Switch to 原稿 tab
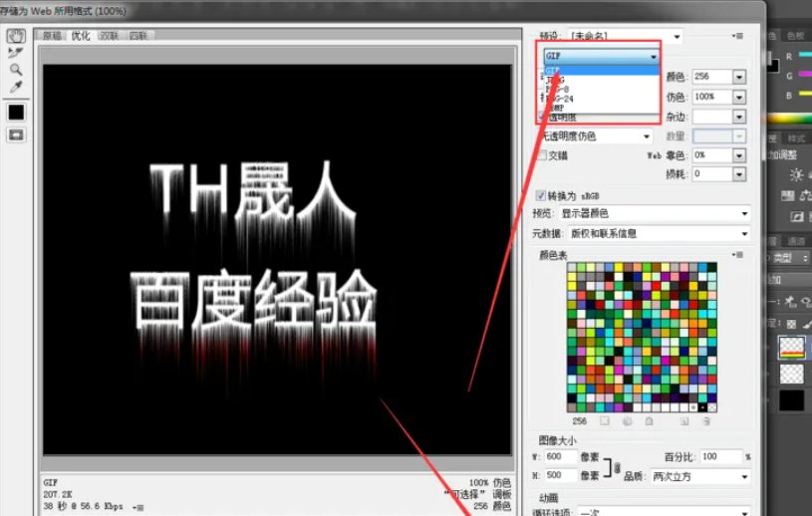This screenshot has width=812, height=516. 52,35
